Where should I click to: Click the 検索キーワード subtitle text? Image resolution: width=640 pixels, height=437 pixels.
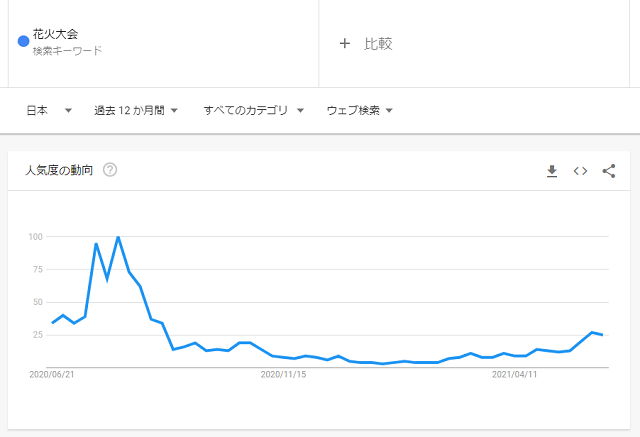click(x=67, y=51)
